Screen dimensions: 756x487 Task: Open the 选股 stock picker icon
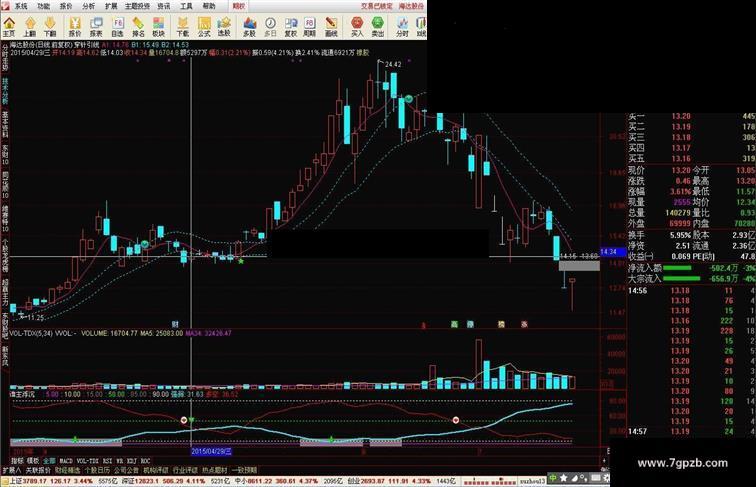(224, 27)
